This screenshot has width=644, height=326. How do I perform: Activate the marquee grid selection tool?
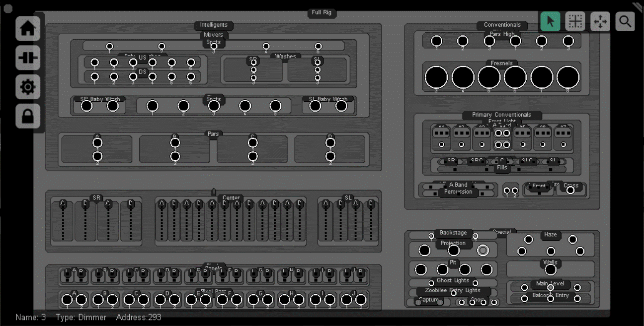(575, 21)
